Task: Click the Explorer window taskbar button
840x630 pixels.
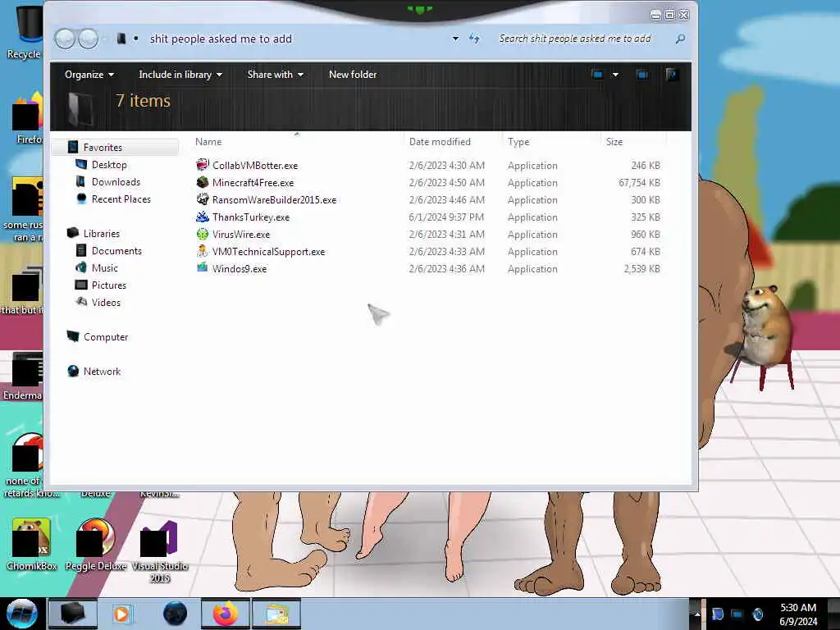Action: tap(276, 614)
